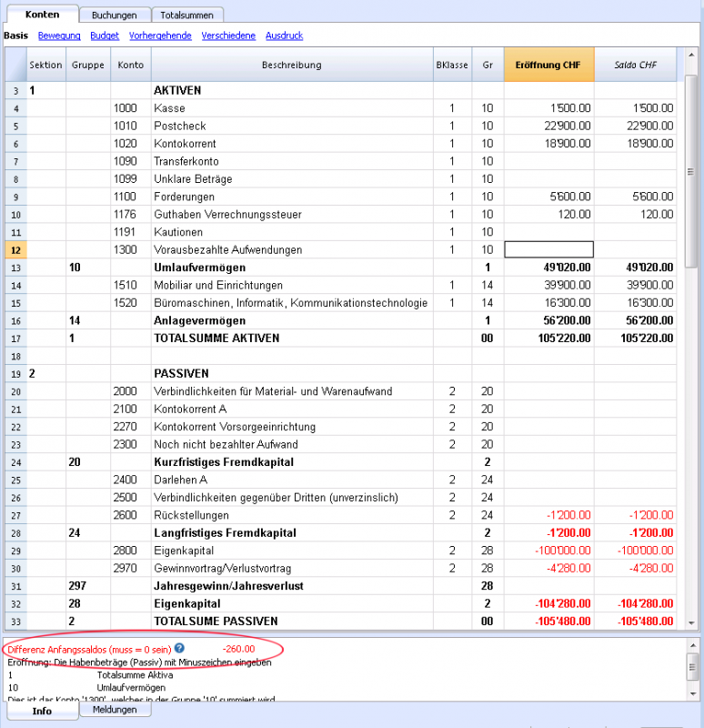
Task: Click Eröffnung value 22'900.00 for Postcheck
Action: click(x=548, y=126)
